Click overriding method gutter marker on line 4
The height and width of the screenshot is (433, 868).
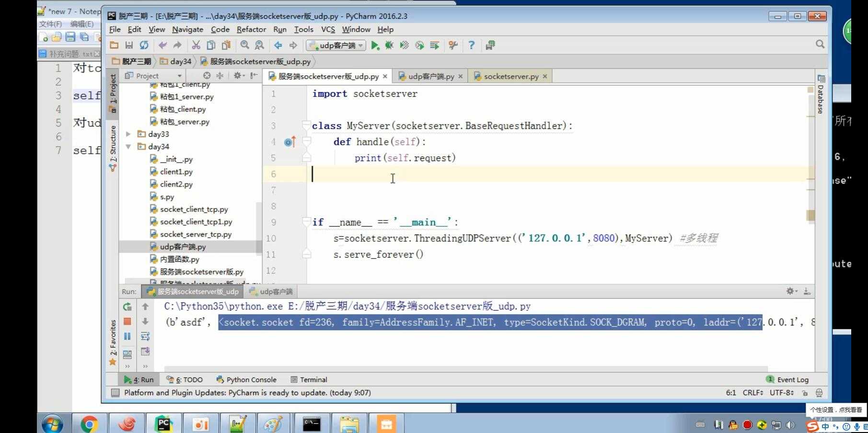click(289, 142)
